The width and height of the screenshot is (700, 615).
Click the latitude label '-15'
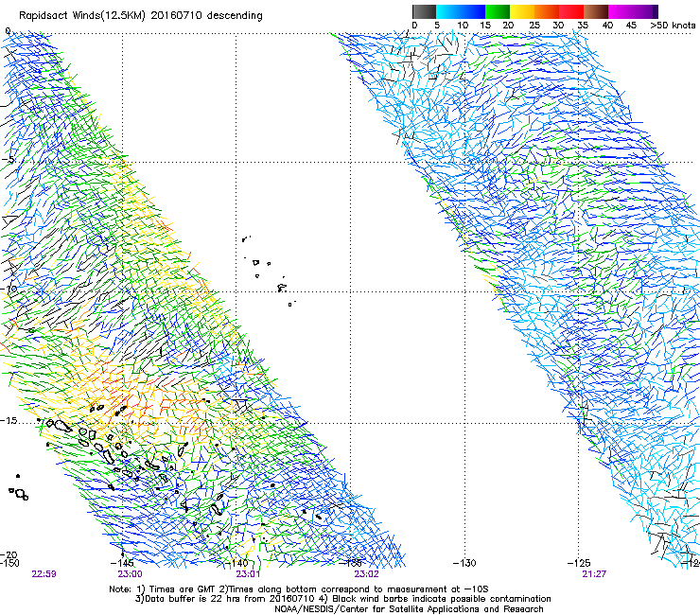[x=9, y=421]
